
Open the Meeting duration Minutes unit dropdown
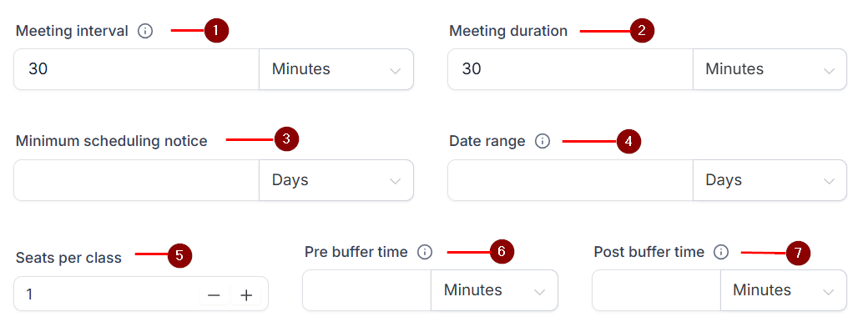[x=770, y=69]
